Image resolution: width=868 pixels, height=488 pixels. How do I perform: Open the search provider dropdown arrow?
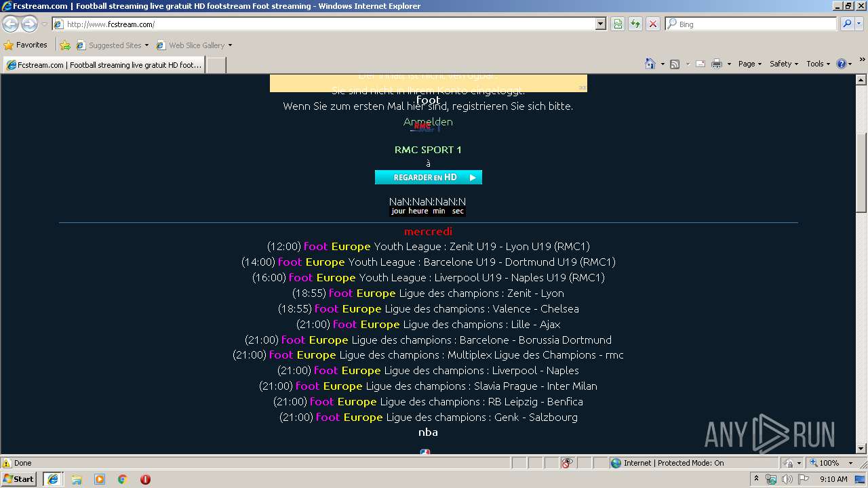pyautogui.click(x=859, y=24)
